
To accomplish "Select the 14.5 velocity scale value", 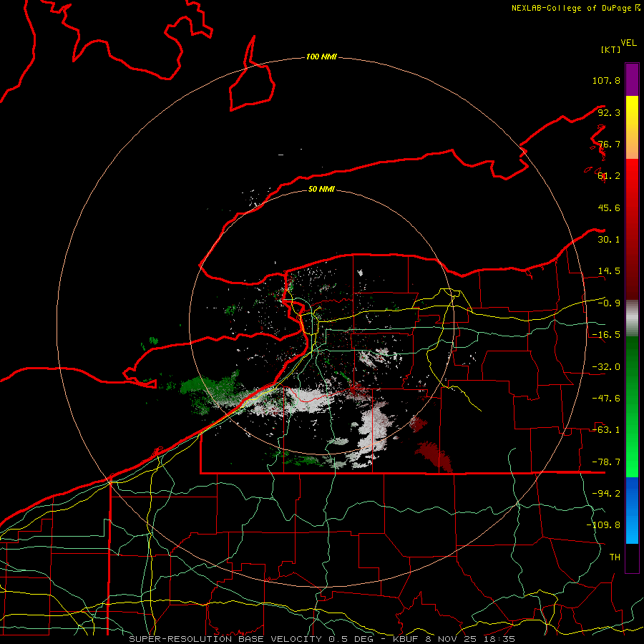I will 609,271.
